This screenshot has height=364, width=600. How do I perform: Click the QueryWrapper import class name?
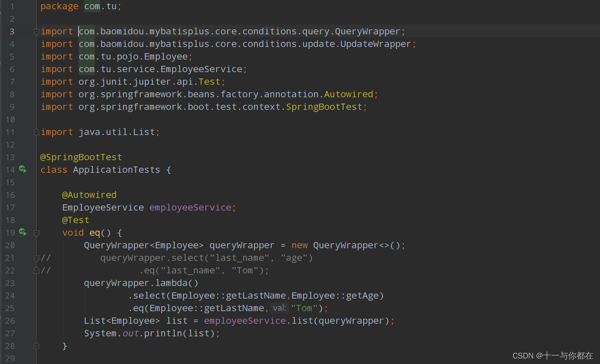click(x=367, y=31)
